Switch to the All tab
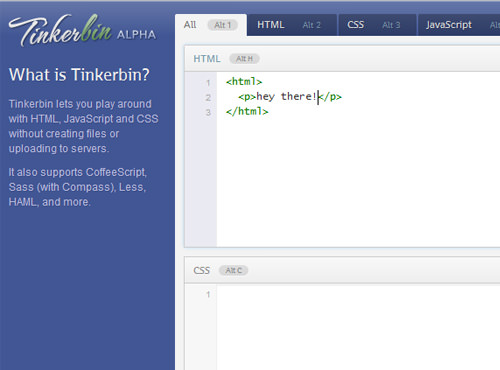500x370 pixels. coord(211,25)
